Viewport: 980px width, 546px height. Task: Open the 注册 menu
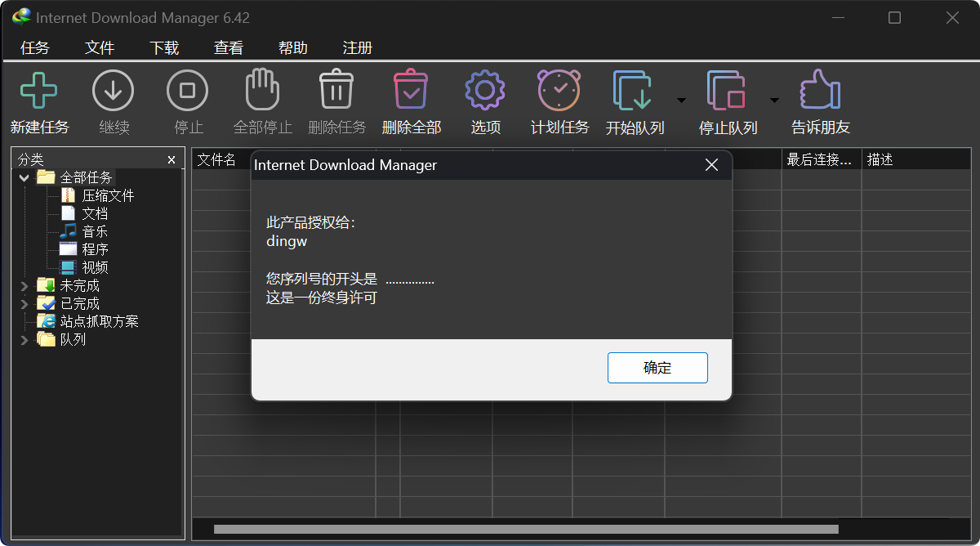coord(358,48)
